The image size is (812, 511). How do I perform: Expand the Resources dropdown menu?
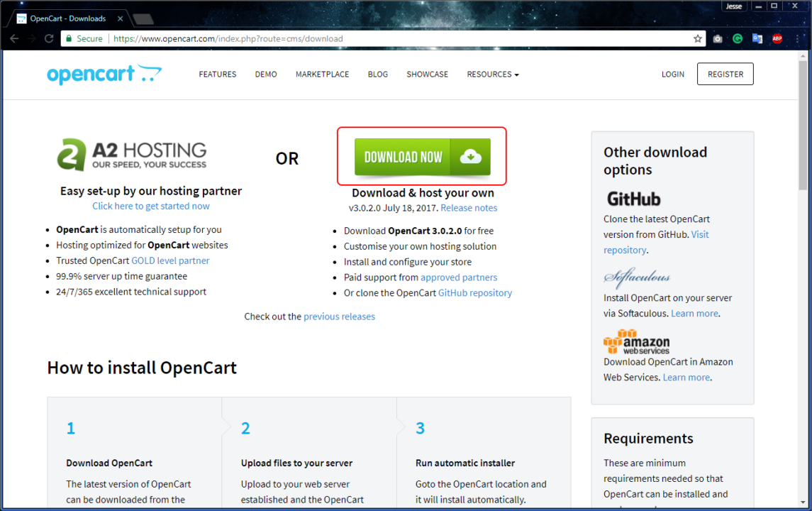click(x=492, y=74)
